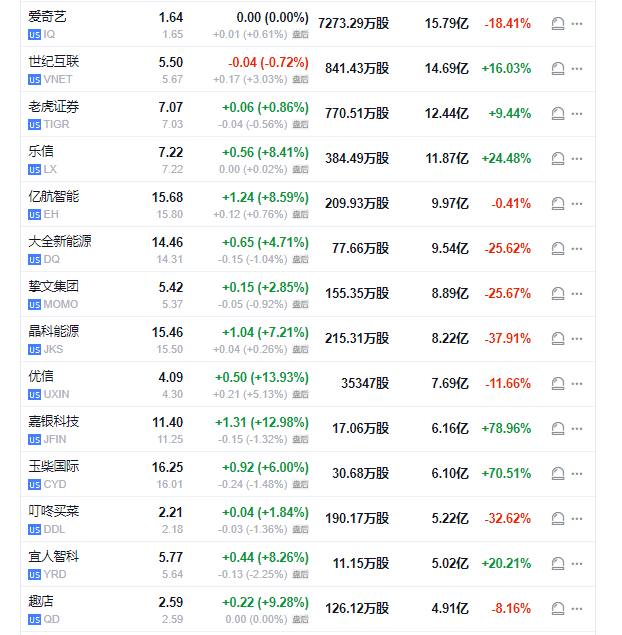Image resolution: width=622 pixels, height=635 pixels.
Task: Click the alert icon for 玉柴国际 (CYD)
Action: coord(559,473)
